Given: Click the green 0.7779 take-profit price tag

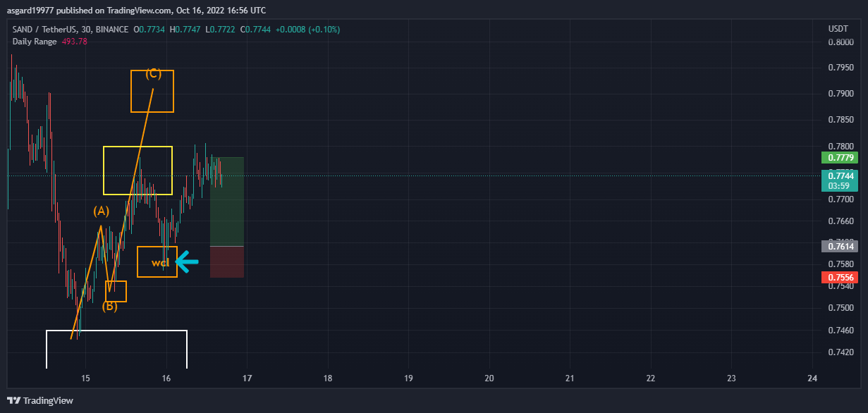Looking at the screenshot, I should click(x=840, y=158).
